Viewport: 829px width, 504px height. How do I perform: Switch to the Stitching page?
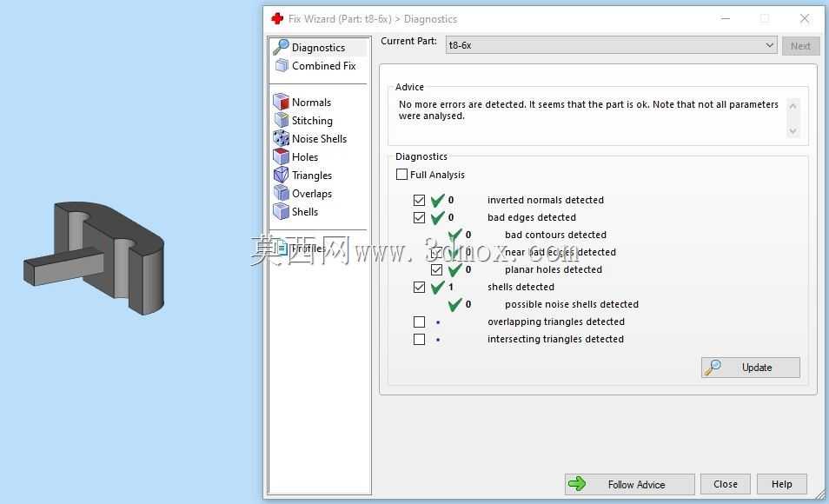click(x=312, y=121)
